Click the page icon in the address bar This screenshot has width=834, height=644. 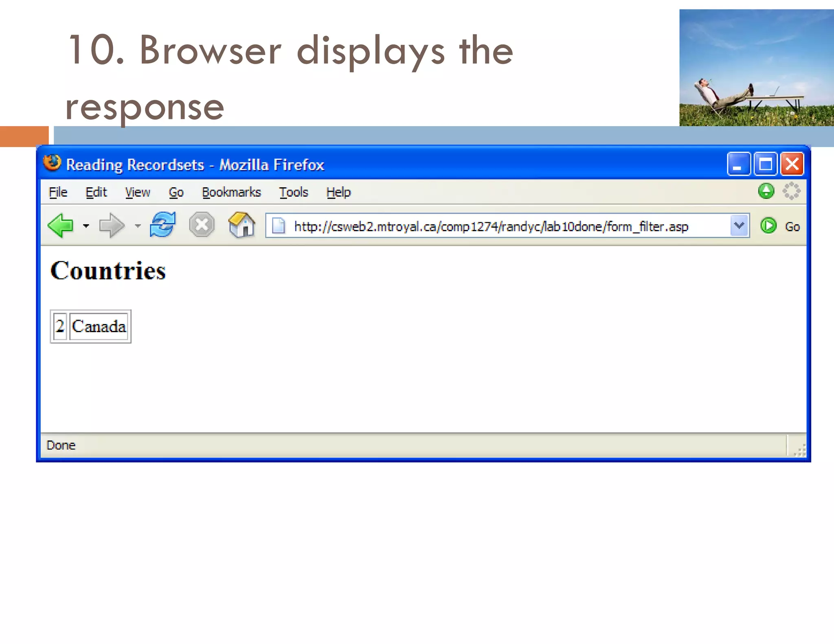click(278, 226)
